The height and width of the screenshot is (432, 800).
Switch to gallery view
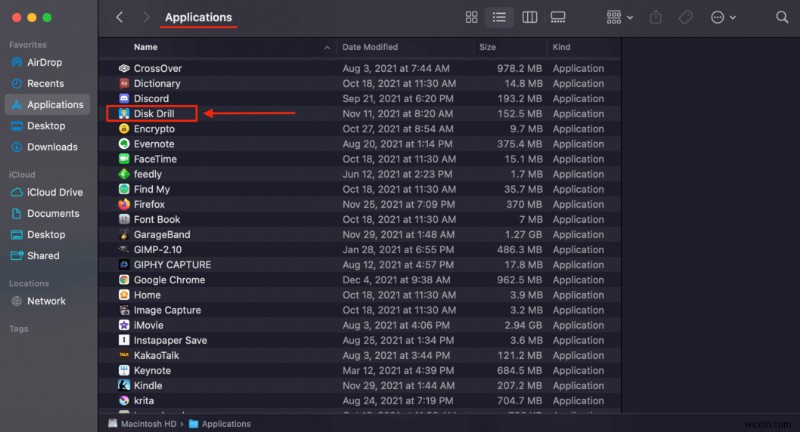point(558,17)
